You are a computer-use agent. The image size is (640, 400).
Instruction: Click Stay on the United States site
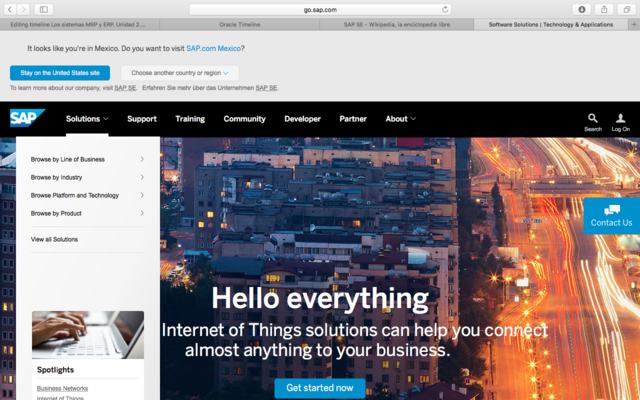[60, 73]
